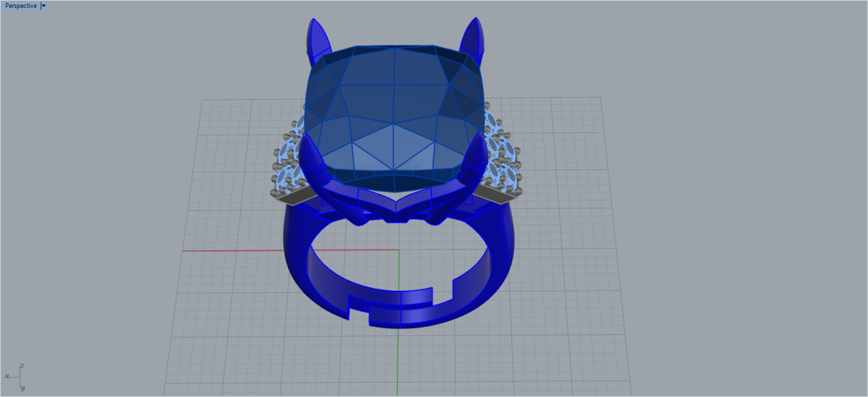Select the left pavé stone cluster

289,159
